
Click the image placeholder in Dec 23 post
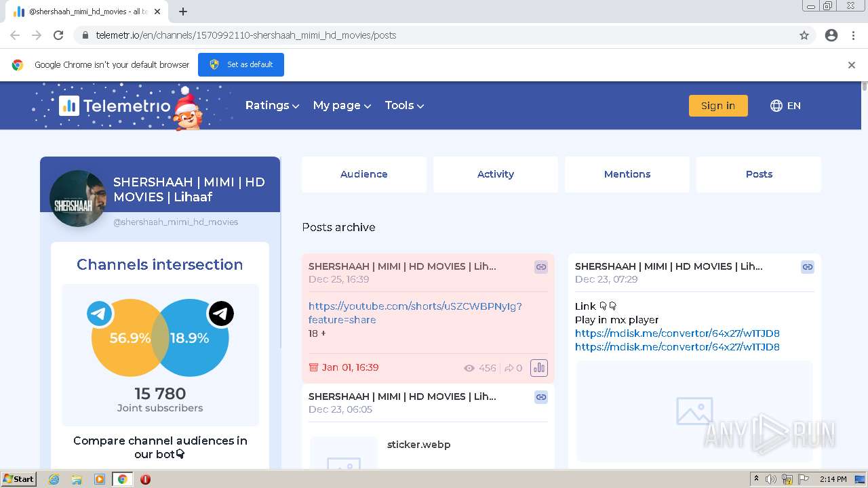694,411
